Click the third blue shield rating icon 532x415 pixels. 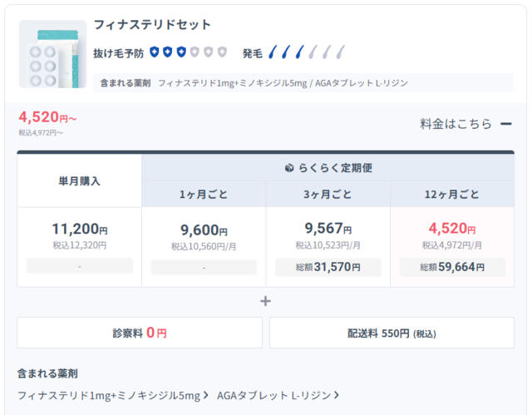180,52
